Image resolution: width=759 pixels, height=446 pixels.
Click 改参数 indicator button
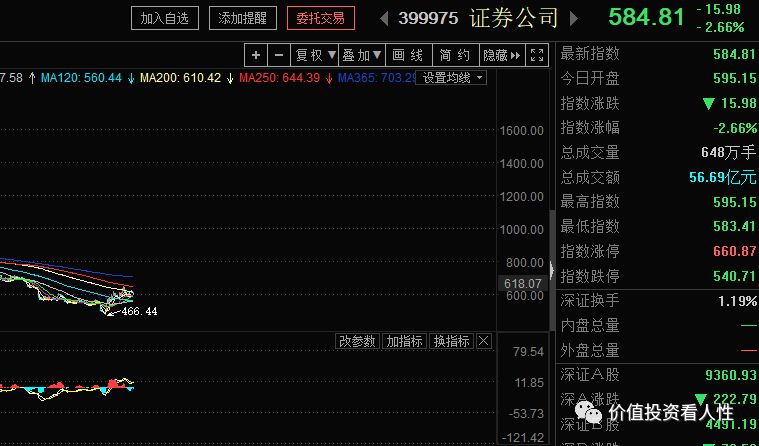pos(357,341)
